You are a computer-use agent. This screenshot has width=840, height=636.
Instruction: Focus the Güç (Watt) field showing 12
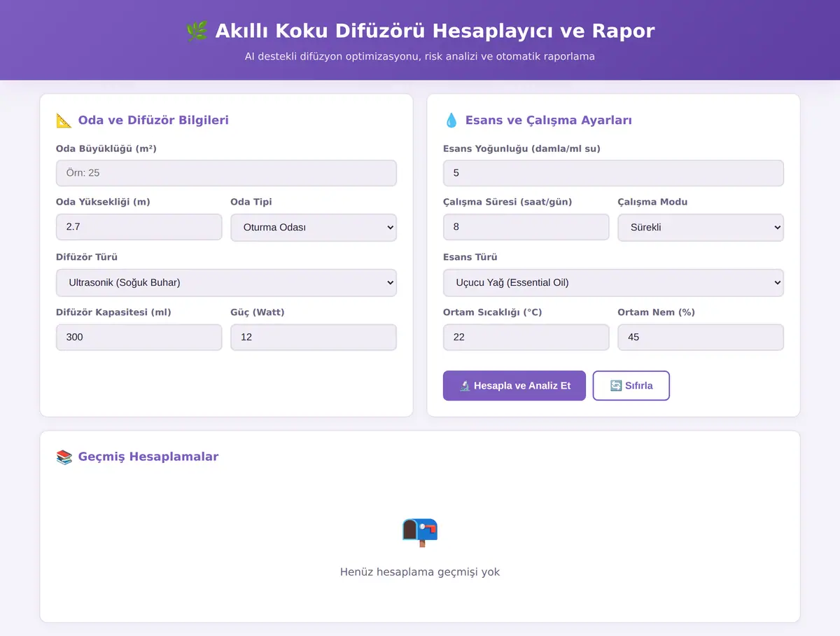[x=314, y=337]
